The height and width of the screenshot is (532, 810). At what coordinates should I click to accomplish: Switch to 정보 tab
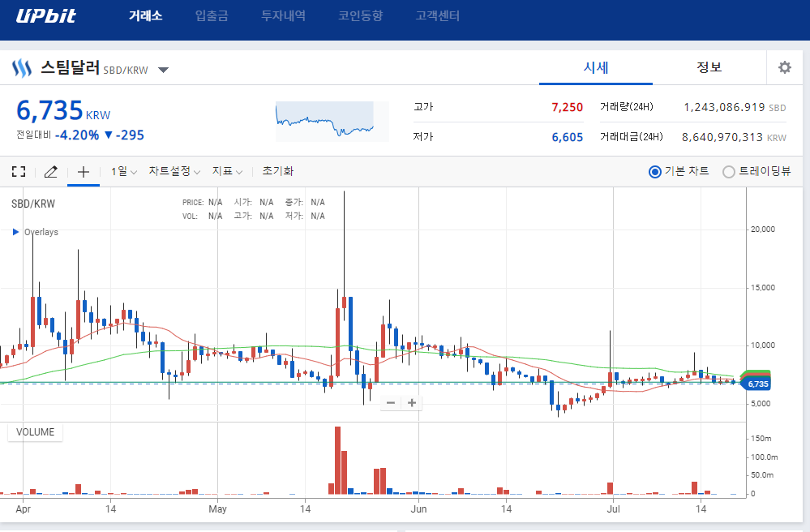(x=709, y=67)
